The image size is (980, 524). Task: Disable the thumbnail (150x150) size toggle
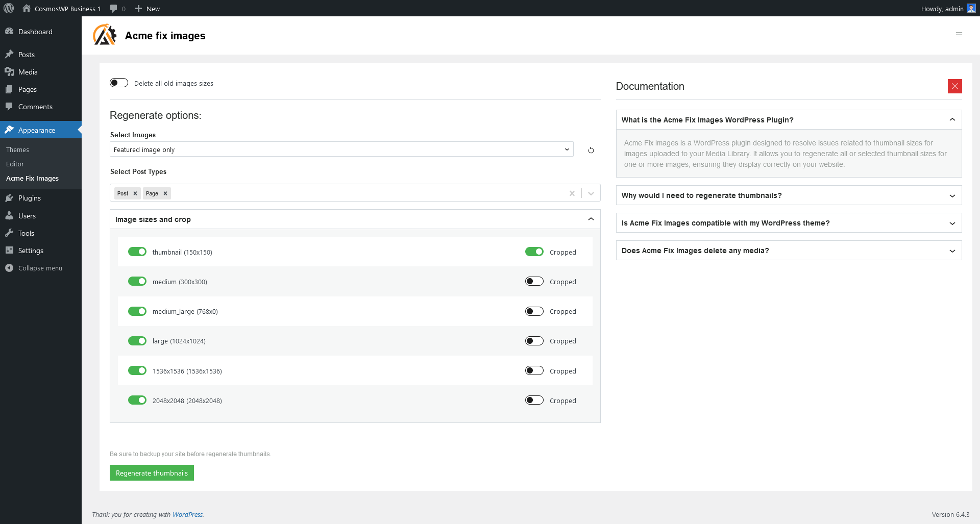click(137, 252)
